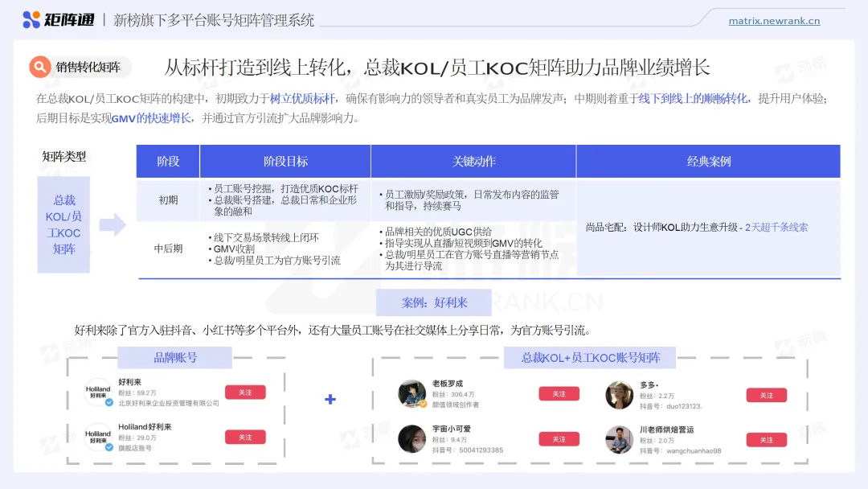The height and width of the screenshot is (489, 868).
Task: Click the 矩阵类型 heading
Action: [63, 156]
